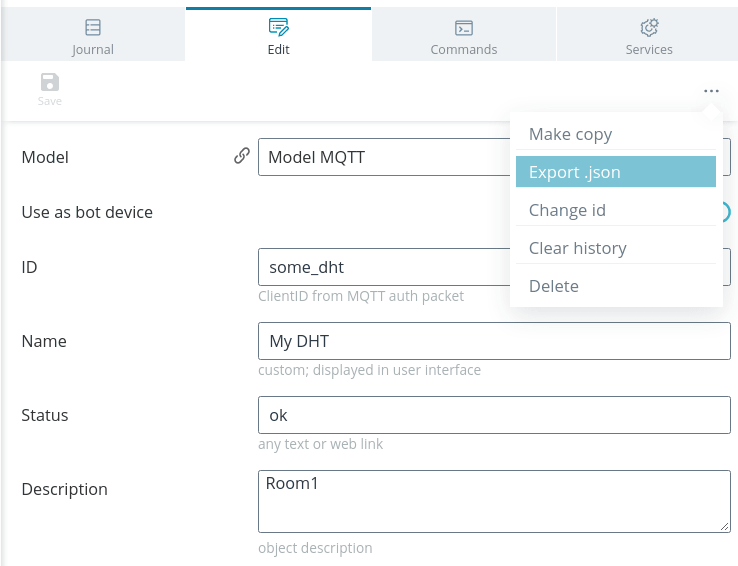
Task: Choose Export .json menu entry
Action: click(x=616, y=172)
